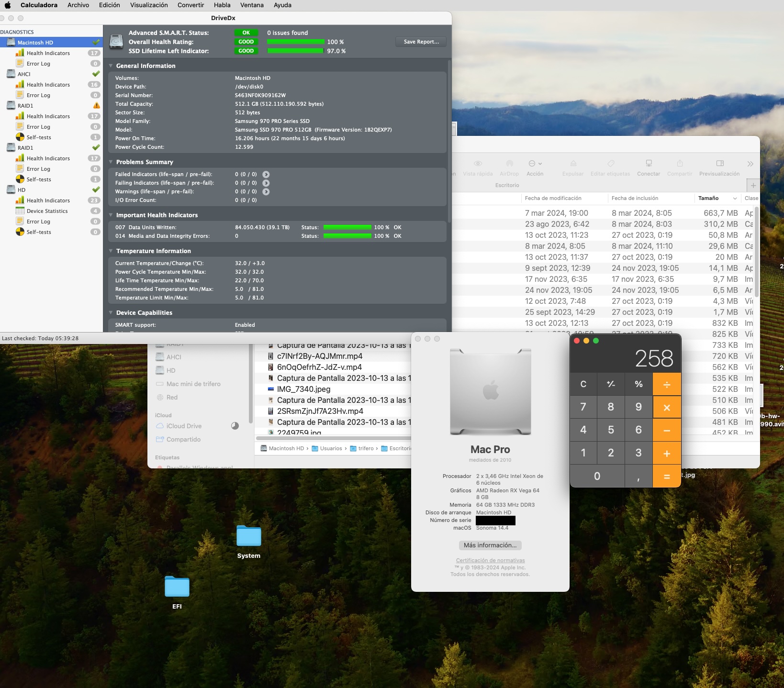The height and width of the screenshot is (688, 784).
Task: Click Expulsar icon in Finder toolbar
Action: click(x=573, y=164)
